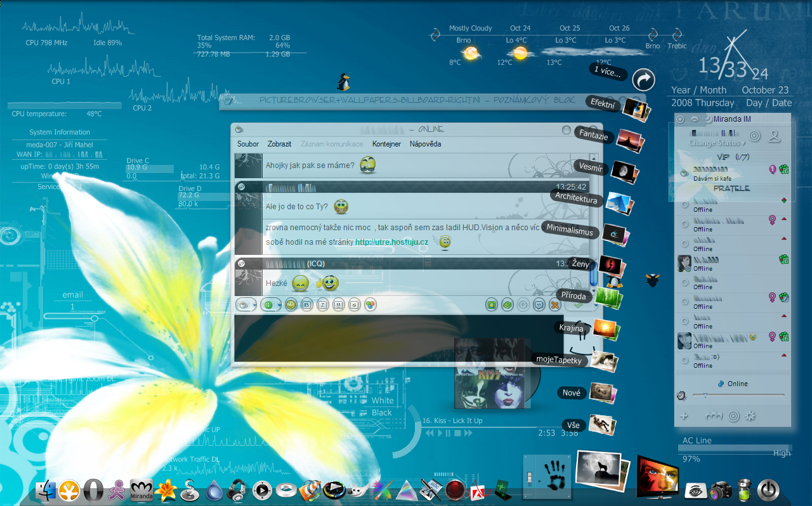Adjust the Miranda volume slider
Image resolution: width=812 pixels, height=506 pixels.
738,395
